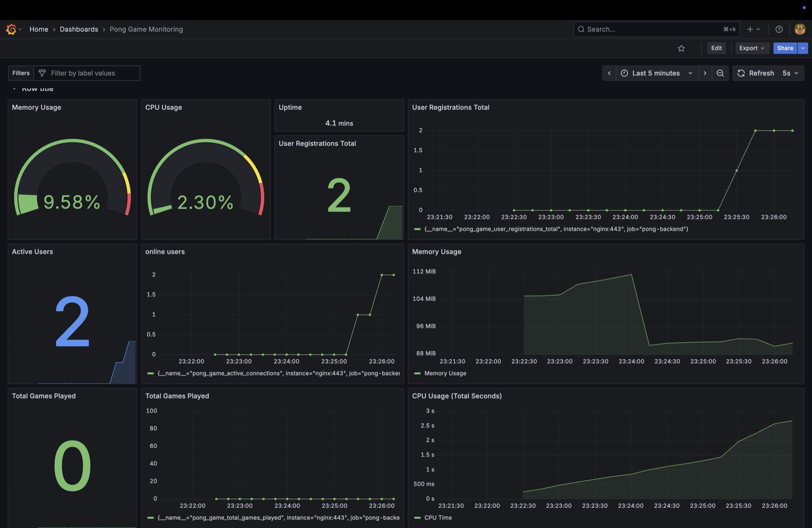Star this dashboard as favorite
812x528 pixels.
click(x=681, y=48)
